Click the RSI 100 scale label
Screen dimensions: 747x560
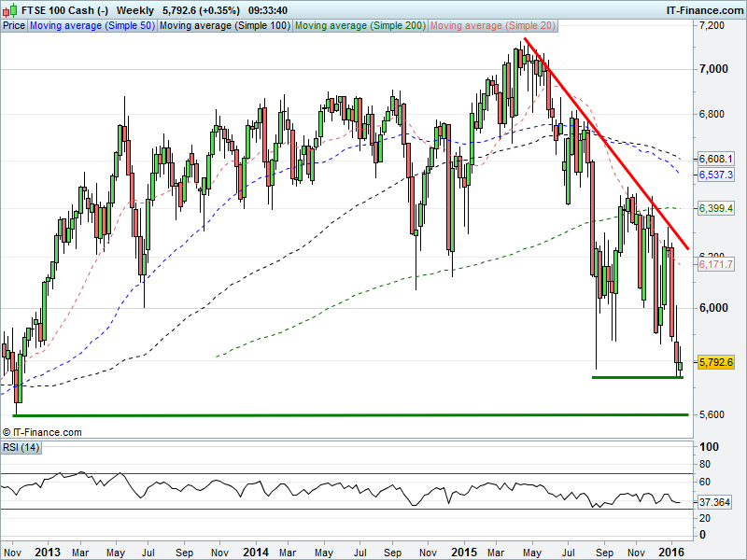709,447
